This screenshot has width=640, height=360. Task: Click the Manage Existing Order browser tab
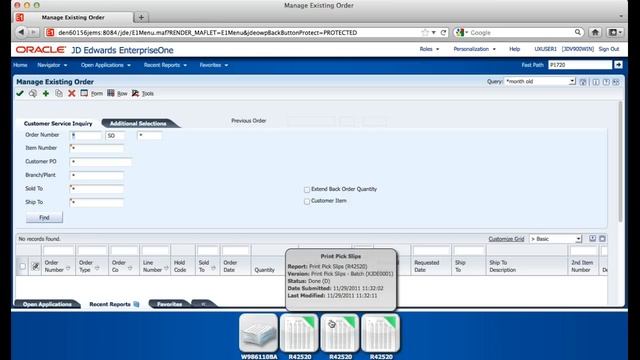(73, 17)
